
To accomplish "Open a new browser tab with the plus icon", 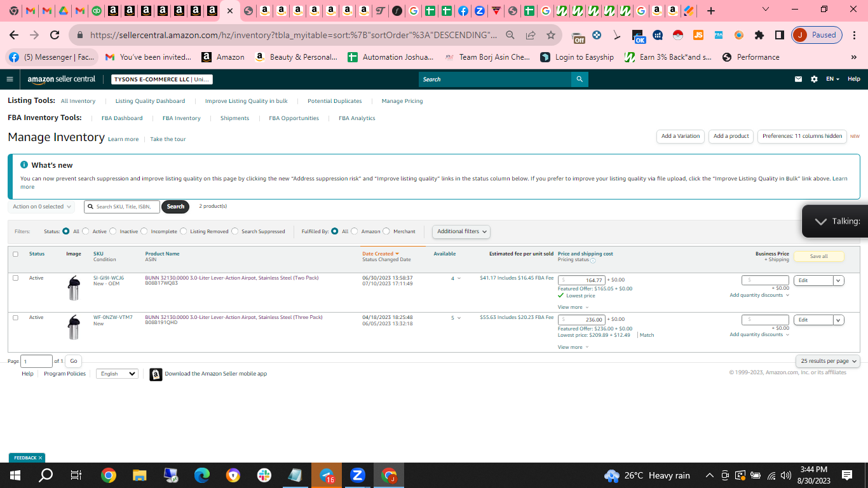I will pos(711,11).
